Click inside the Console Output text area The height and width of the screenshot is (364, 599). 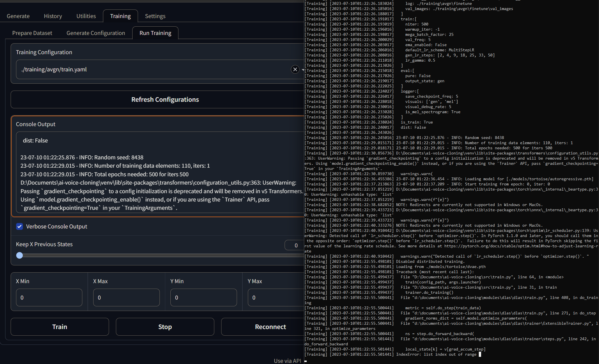pos(160,172)
